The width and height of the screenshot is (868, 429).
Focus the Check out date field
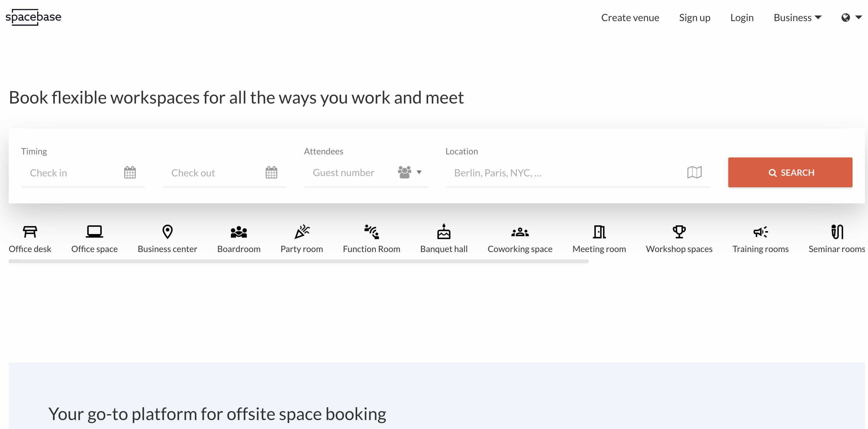pyautogui.click(x=224, y=173)
